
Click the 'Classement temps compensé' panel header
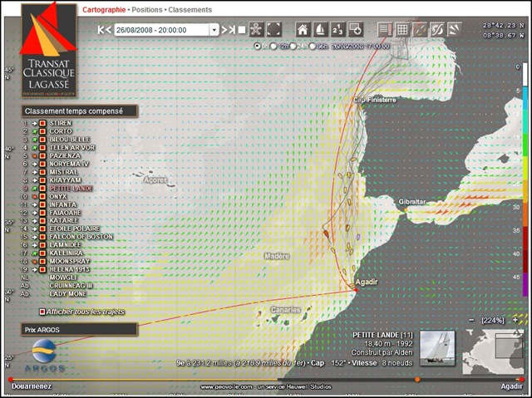point(80,111)
